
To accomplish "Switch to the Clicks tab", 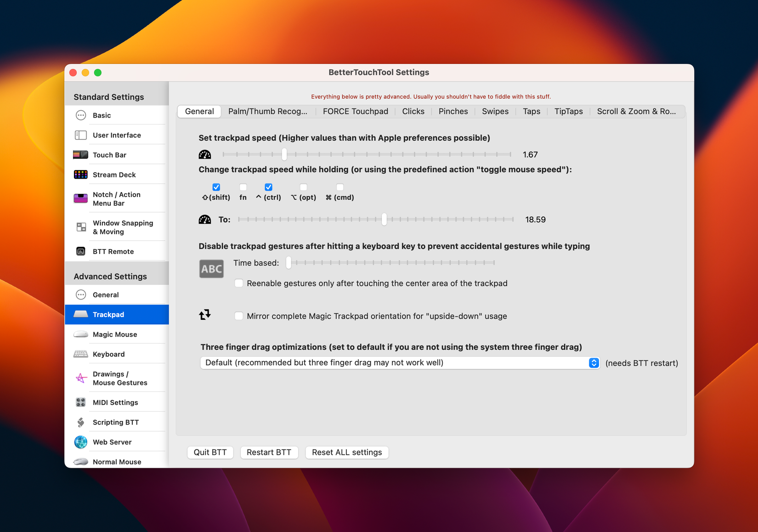I will (413, 111).
